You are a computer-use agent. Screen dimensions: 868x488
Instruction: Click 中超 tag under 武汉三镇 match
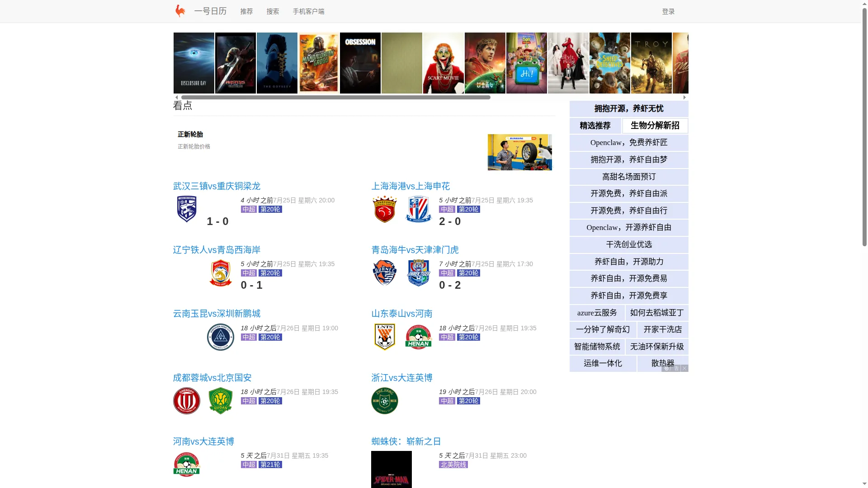pos(249,209)
